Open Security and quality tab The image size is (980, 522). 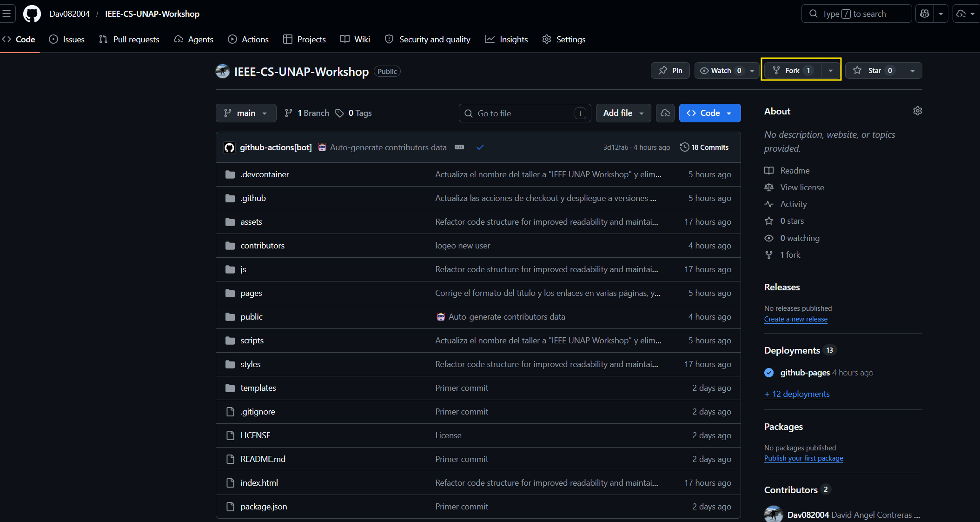click(428, 39)
